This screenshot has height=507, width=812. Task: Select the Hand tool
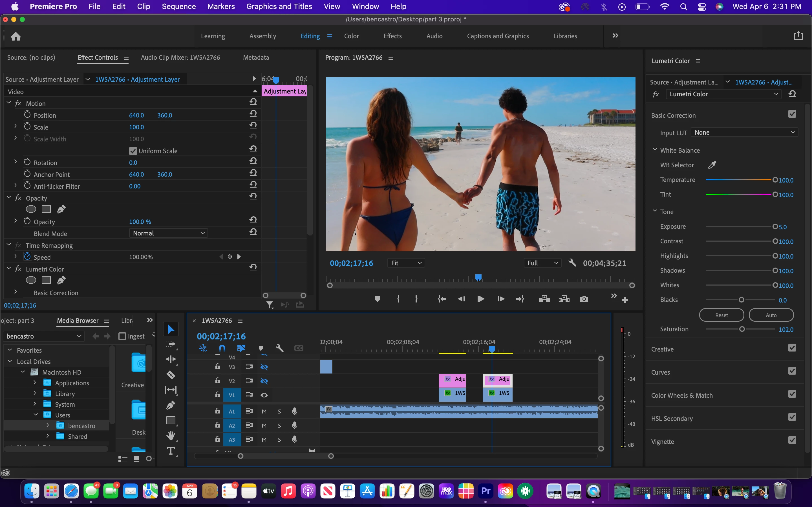[x=171, y=435]
